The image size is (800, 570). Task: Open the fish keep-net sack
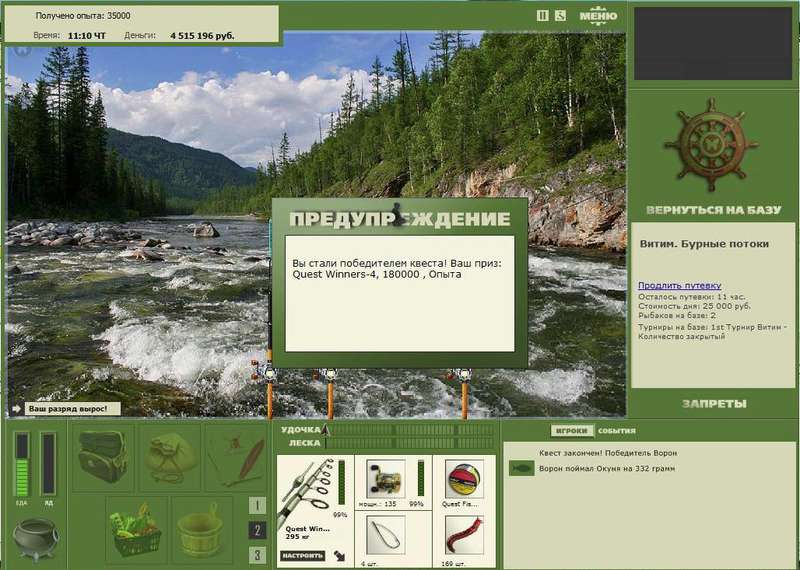click(x=170, y=457)
